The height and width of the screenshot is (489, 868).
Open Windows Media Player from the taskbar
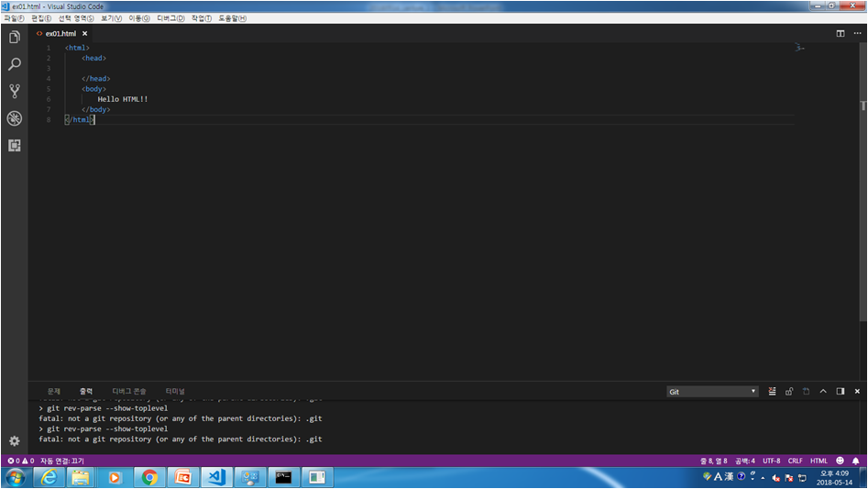click(115, 477)
